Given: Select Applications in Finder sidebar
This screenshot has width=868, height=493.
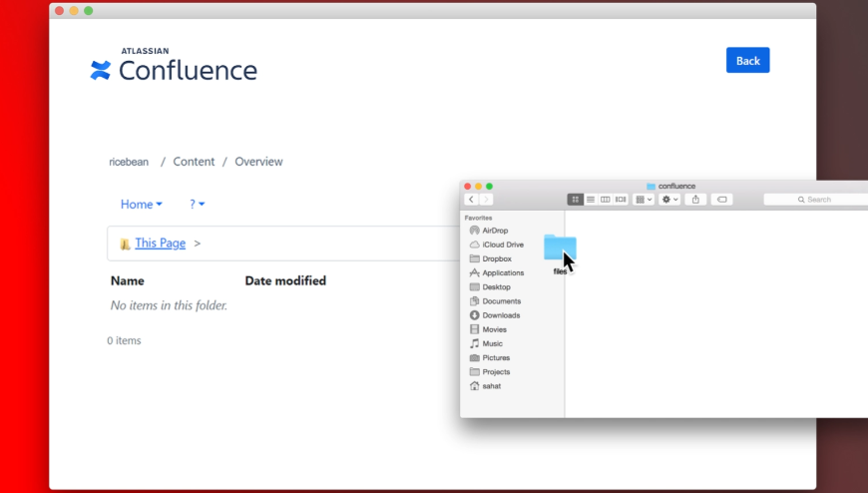Looking at the screenshot, I should [x=496, y=272].
